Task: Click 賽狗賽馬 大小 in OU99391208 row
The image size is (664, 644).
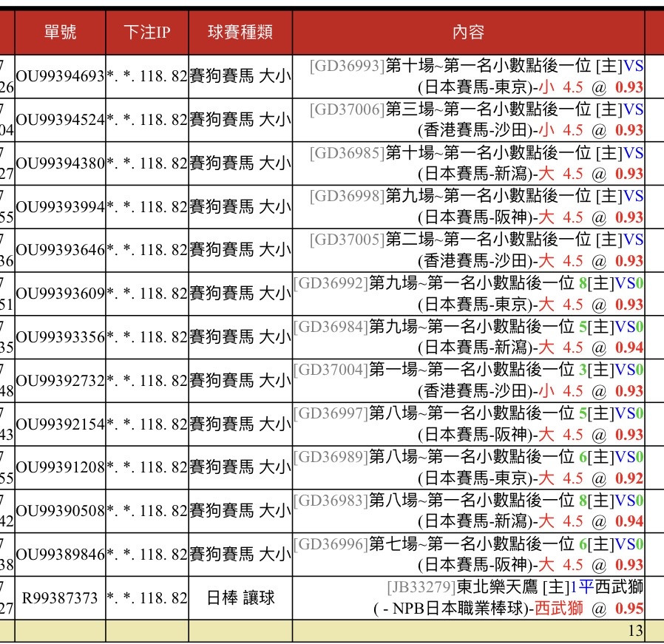Action: click(240, 467)
